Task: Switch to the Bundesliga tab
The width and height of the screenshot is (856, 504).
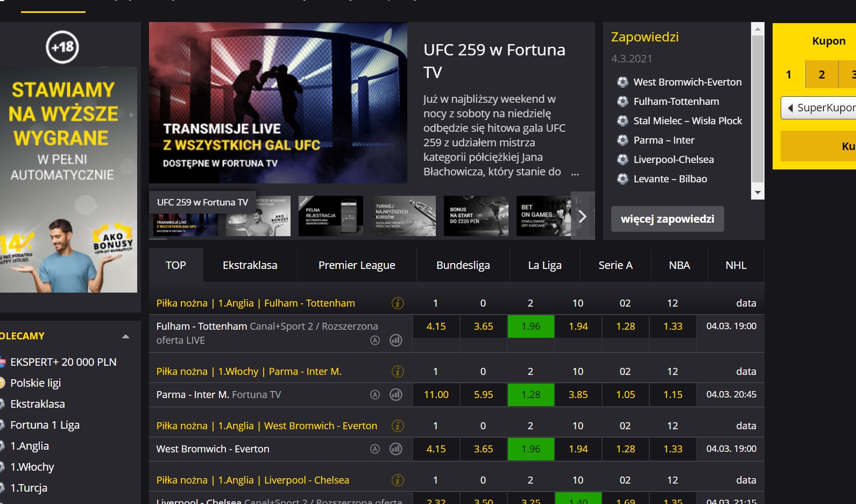Action: [463, 265]
